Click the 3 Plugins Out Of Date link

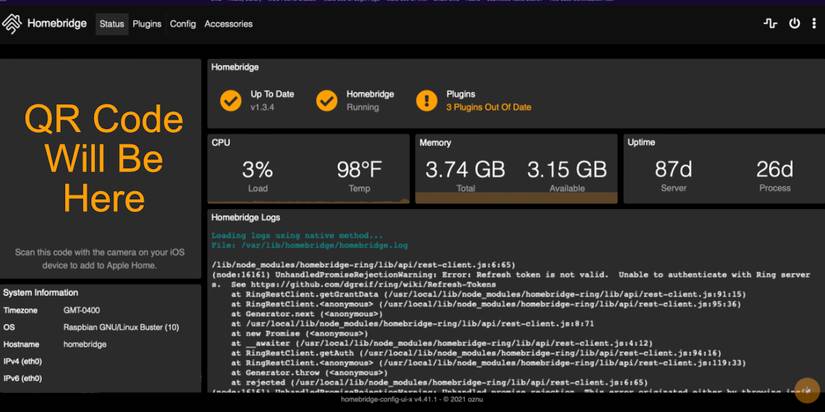click(x=489, y=107)
